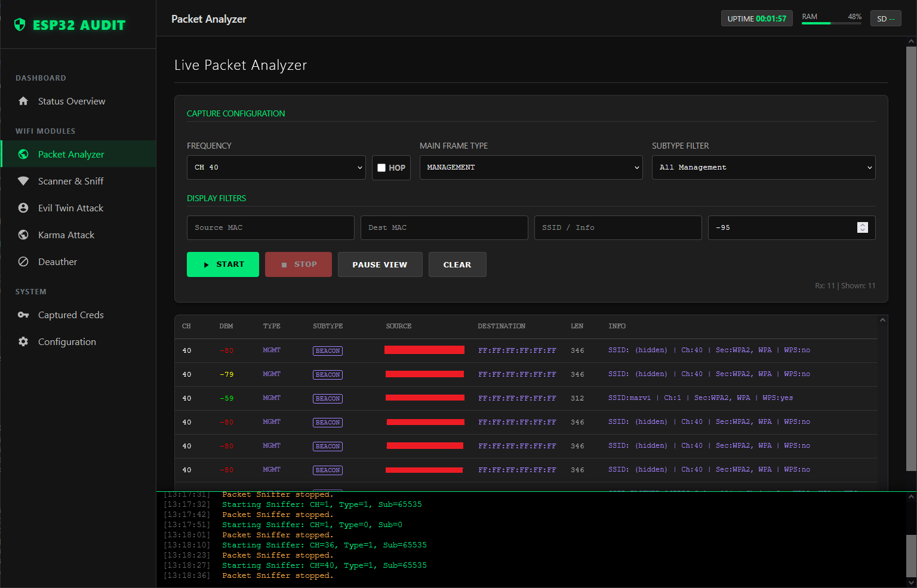Check the SD status indicator
Image resolution: width=917 pixels, height=588 pixels.
point(885,19)
